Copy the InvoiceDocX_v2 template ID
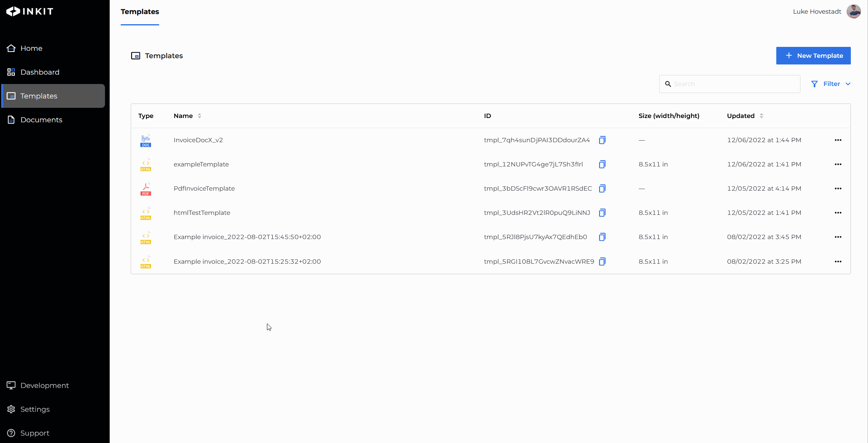The width and height of the screenshot is (868, 443). (602, 140)
